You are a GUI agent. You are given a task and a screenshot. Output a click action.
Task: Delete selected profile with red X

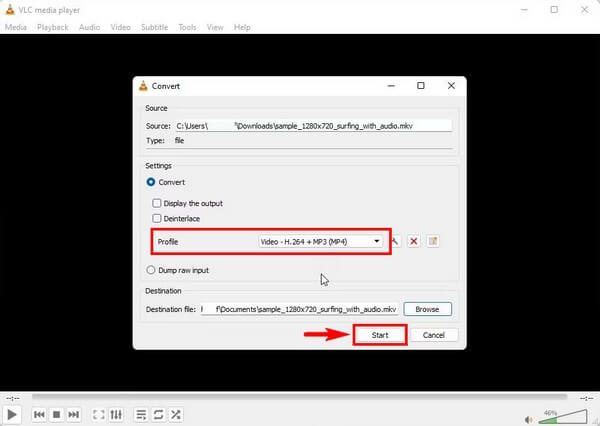(414, 242)
